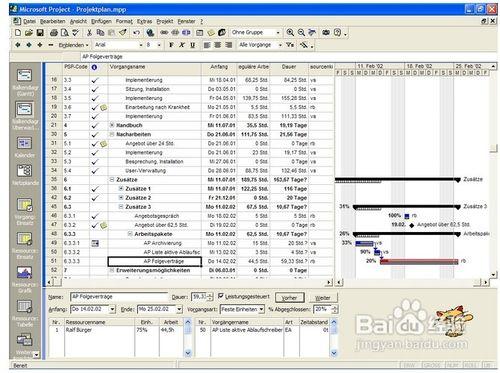Image resolution: width=500 pixels, height=373 pixels.
Task: Copy the selected task
Action: (x=100, y=33)
